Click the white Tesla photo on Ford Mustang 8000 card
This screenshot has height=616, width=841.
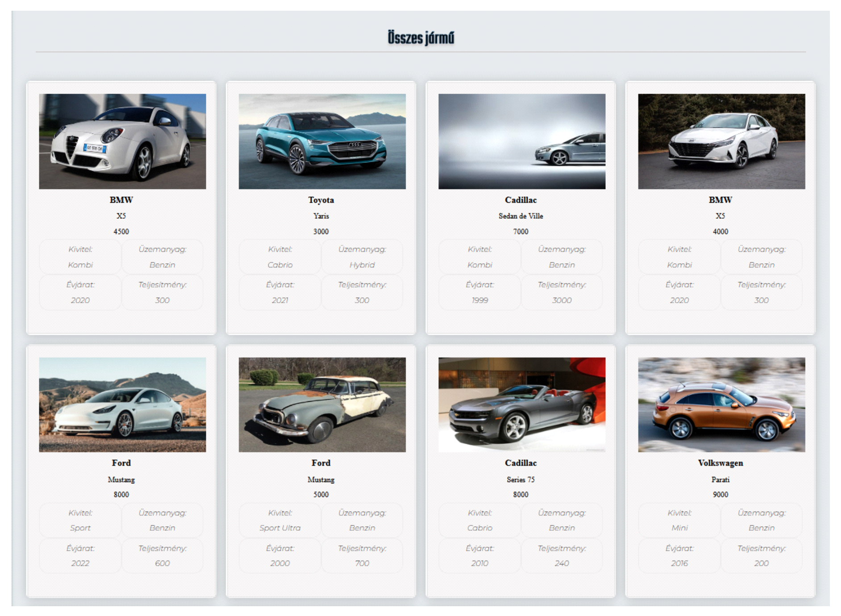click(x=122, y=404)
